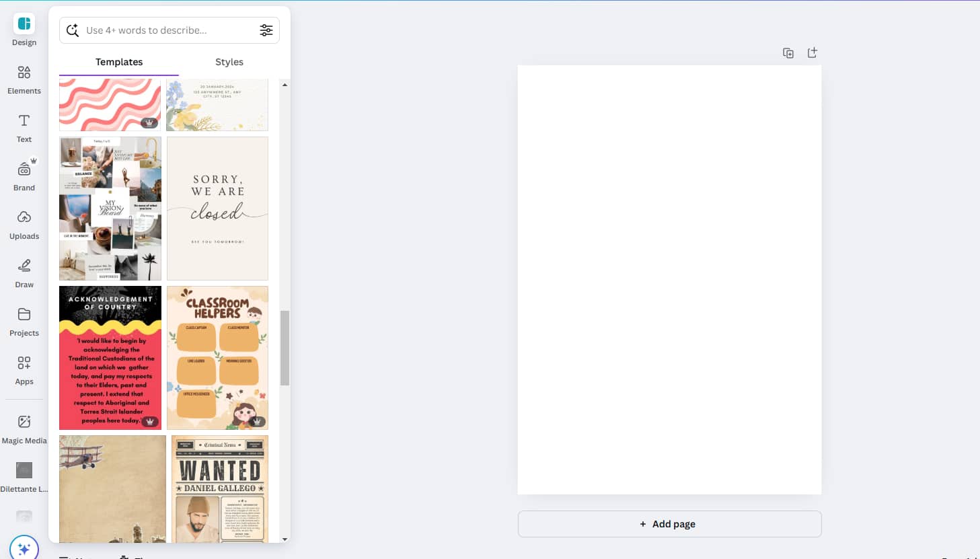Open the Dilettante app in sidebar
The image size is (980, 559).
point(24,478)
